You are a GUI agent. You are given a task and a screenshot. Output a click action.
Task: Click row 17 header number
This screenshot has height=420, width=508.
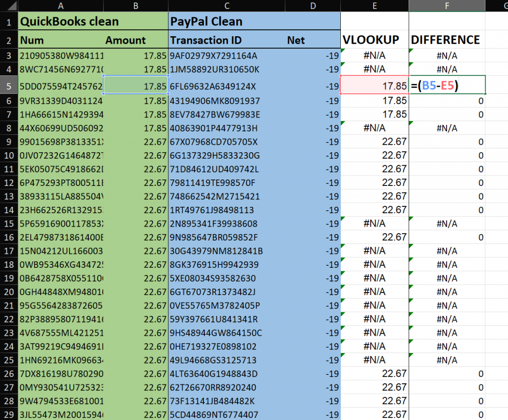coord(8,250)
